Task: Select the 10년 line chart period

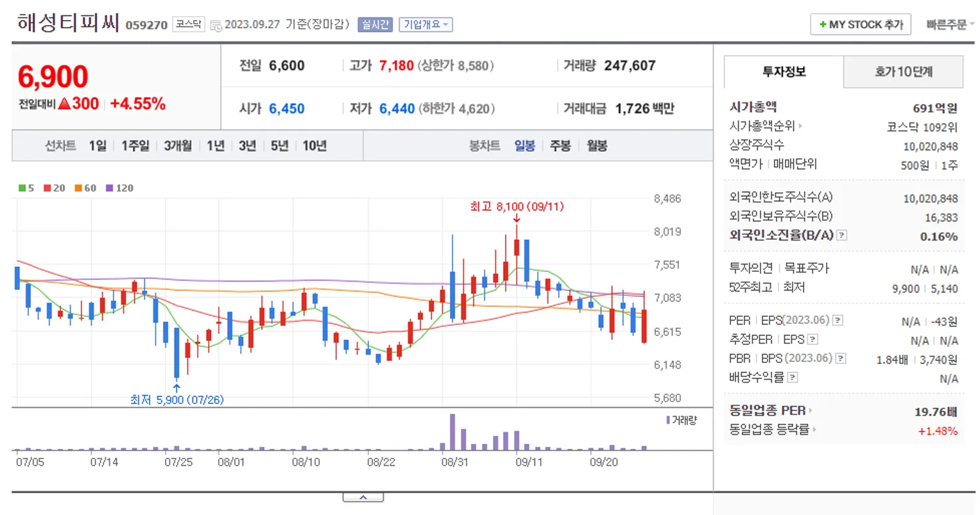Action: 314,146
